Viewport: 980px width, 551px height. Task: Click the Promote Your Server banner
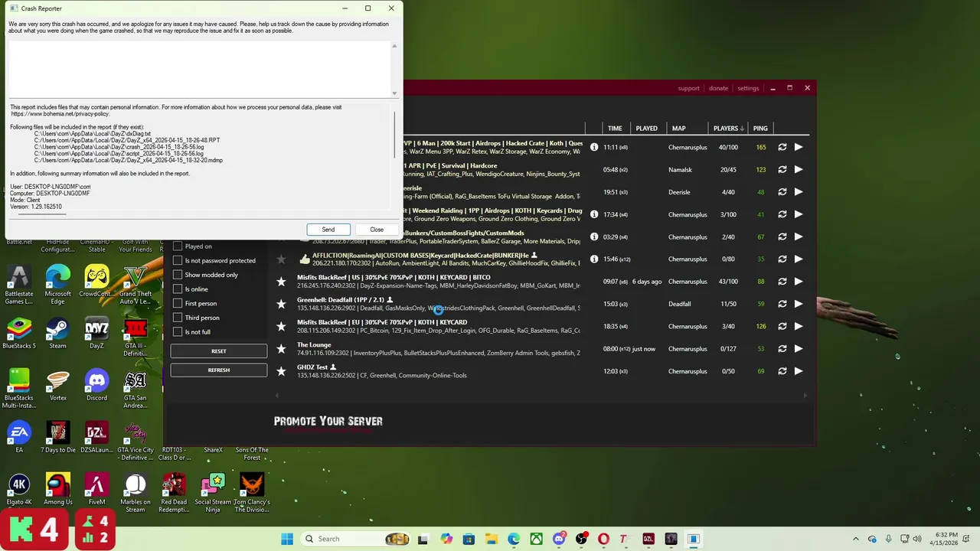(328, 421)
